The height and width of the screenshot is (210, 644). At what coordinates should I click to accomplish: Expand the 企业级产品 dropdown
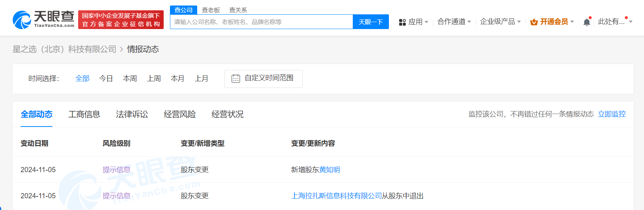[500, 22]
